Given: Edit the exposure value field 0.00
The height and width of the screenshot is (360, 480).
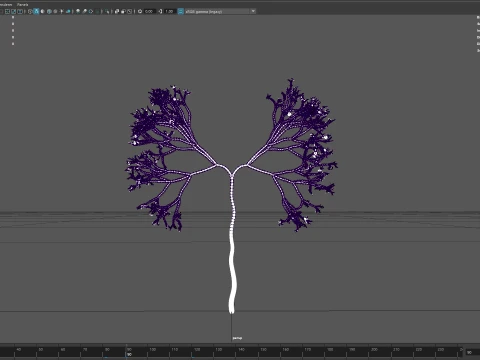Looking at the screenshot, I should (149, 11).
